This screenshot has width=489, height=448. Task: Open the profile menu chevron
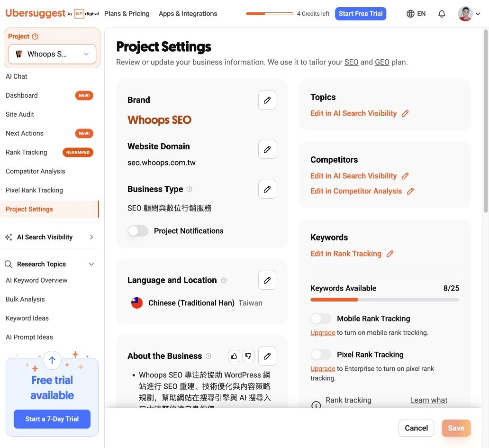(x=478, y=14)
